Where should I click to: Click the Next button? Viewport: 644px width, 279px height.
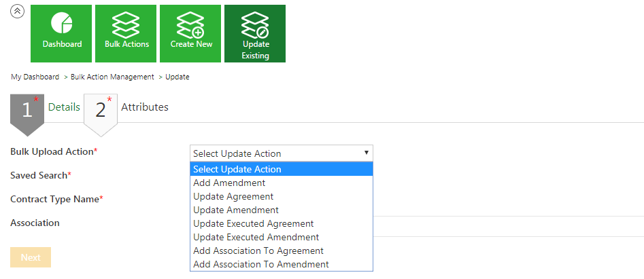[x=31, y=257]
